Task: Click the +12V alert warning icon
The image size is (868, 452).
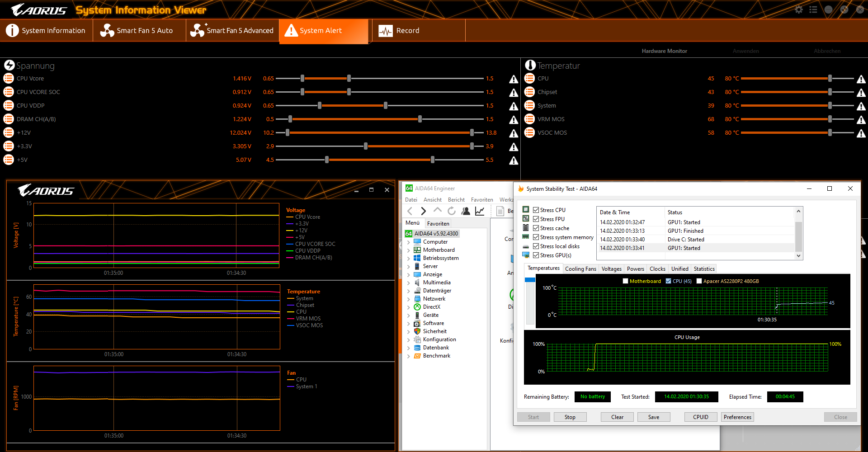Action: coord(514,133)
